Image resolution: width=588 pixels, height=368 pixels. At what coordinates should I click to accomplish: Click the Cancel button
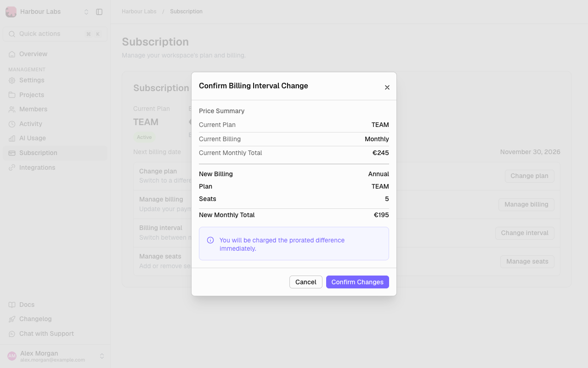point(306,282)
